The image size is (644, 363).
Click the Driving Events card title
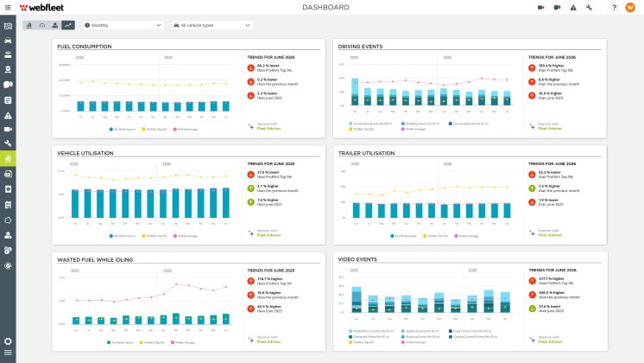pyautogui.click(x=360, y=47)
